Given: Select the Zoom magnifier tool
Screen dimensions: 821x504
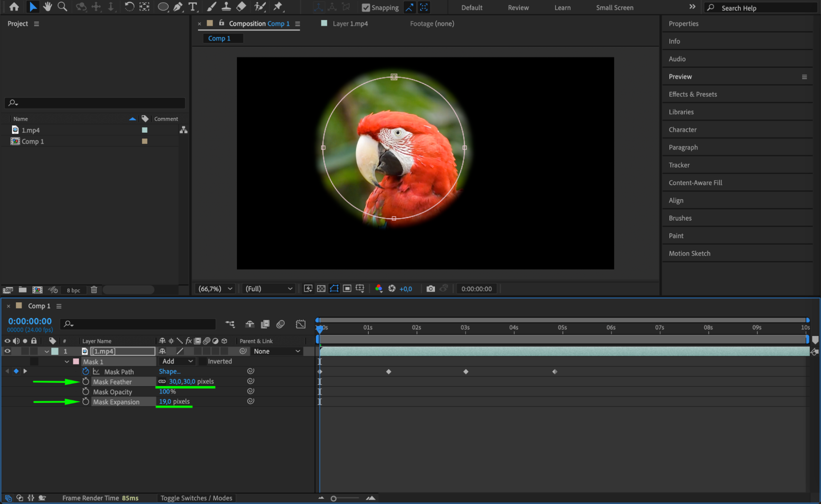Looking at the screenshot, I should click(62, 7).
